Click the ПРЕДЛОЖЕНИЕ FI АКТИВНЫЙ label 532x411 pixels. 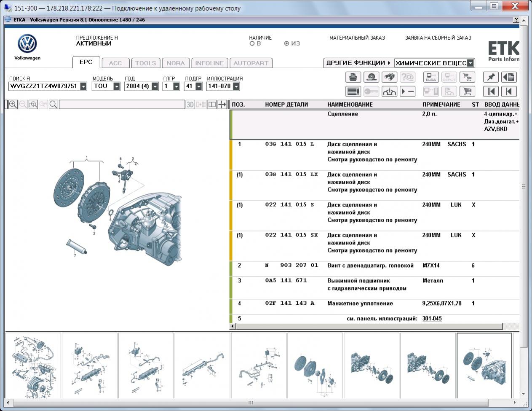(x=97, y=40)
